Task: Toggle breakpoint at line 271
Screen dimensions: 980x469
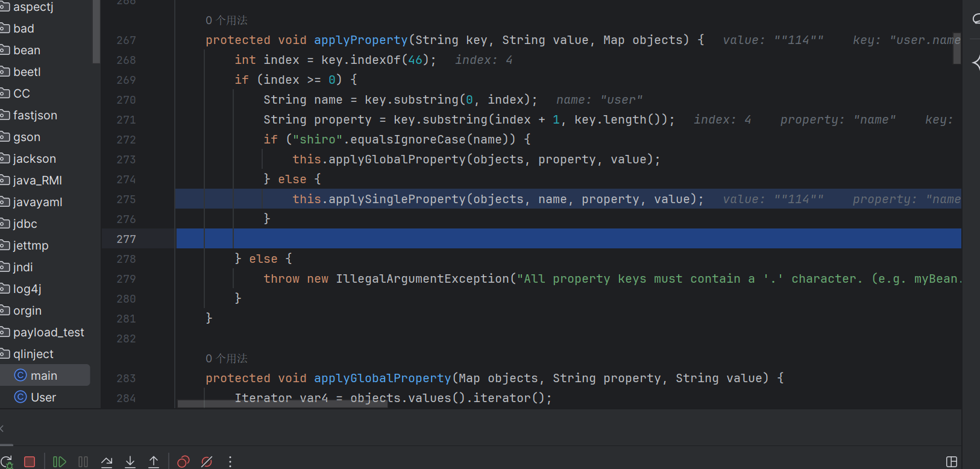Action: (126, 120)
